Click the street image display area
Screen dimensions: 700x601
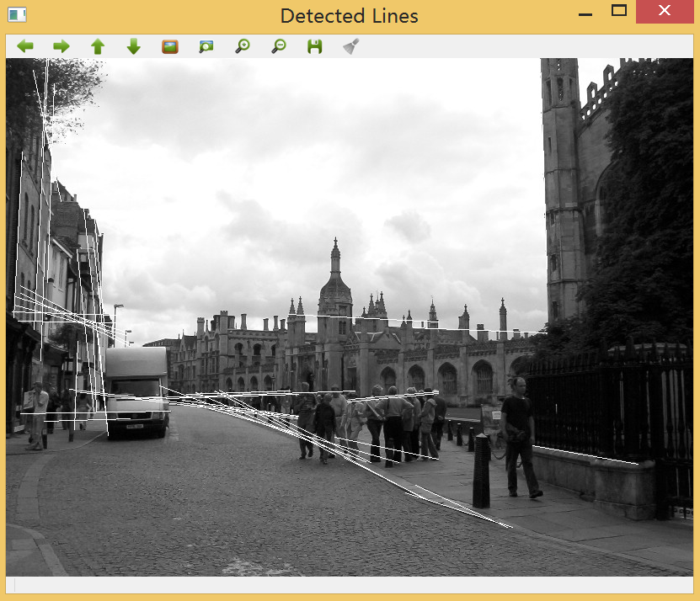tap(350, 316)
